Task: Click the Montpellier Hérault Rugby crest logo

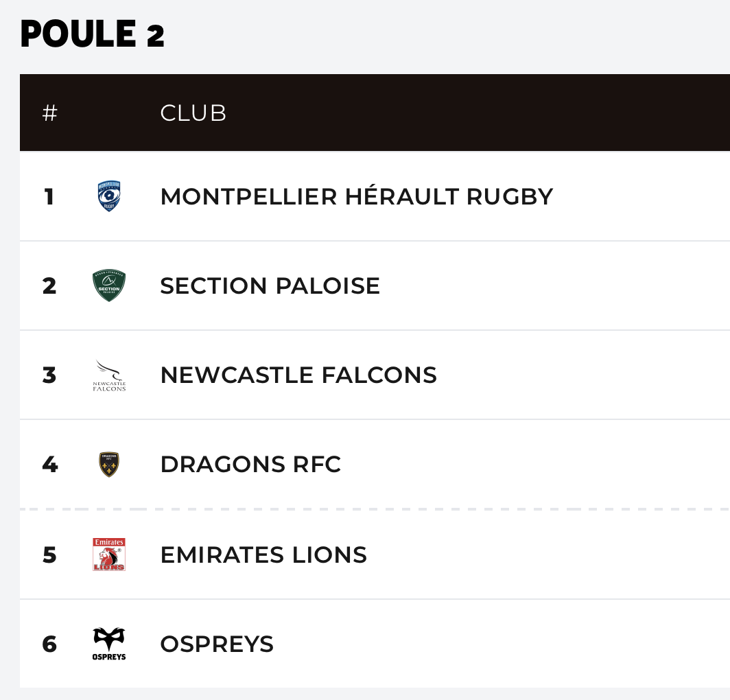Action: 109,196
